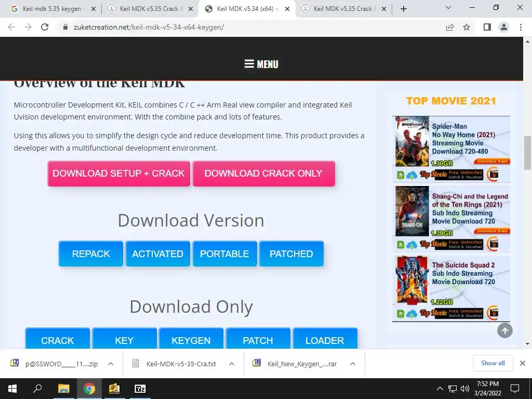Screen dimensions: 532x399
Task: Click the volume speaker tray icon
Action: click(465, 389)
